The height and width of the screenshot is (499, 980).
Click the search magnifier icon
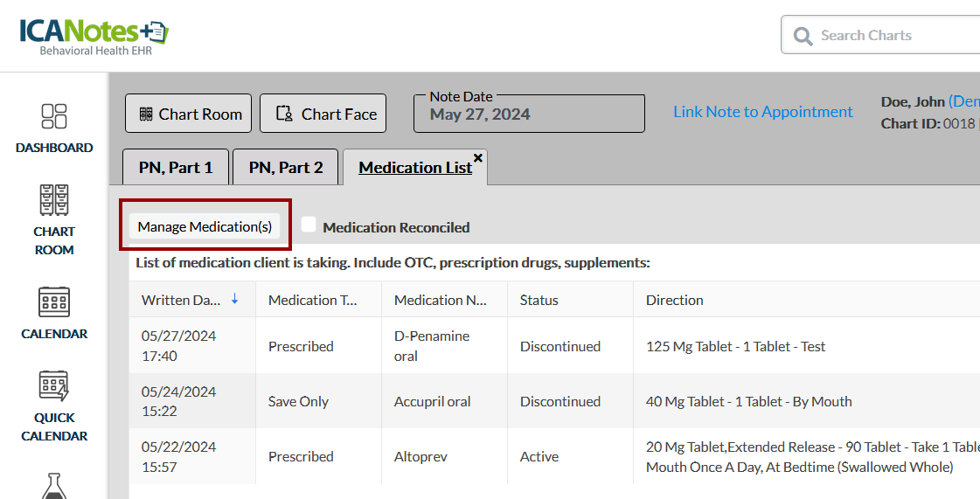pyautogui.click(x=803, y=36)
